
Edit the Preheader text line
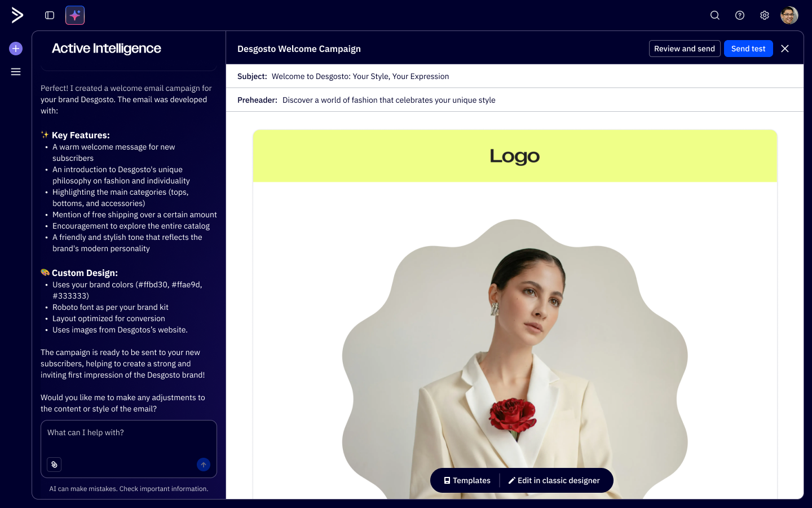389,100
